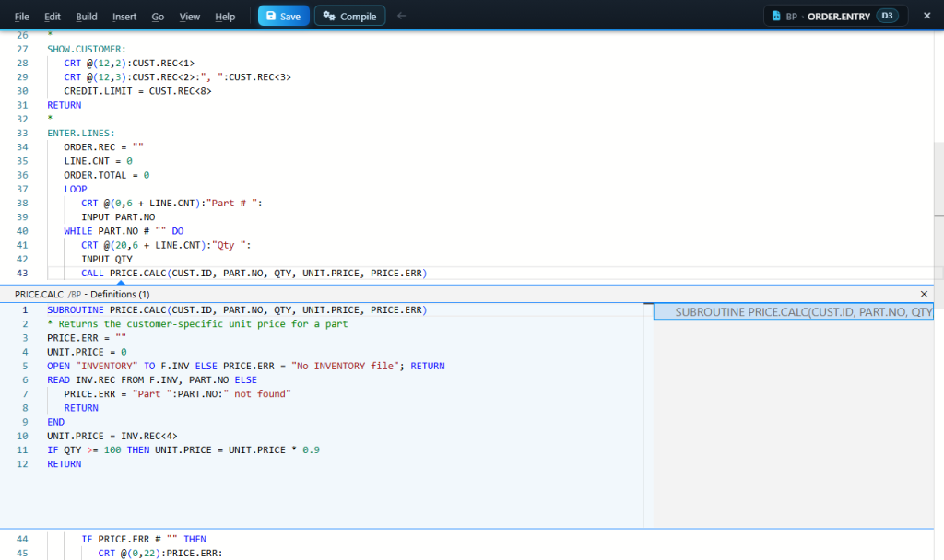
Task: Open the View menu
Action: tap(189, 17)
